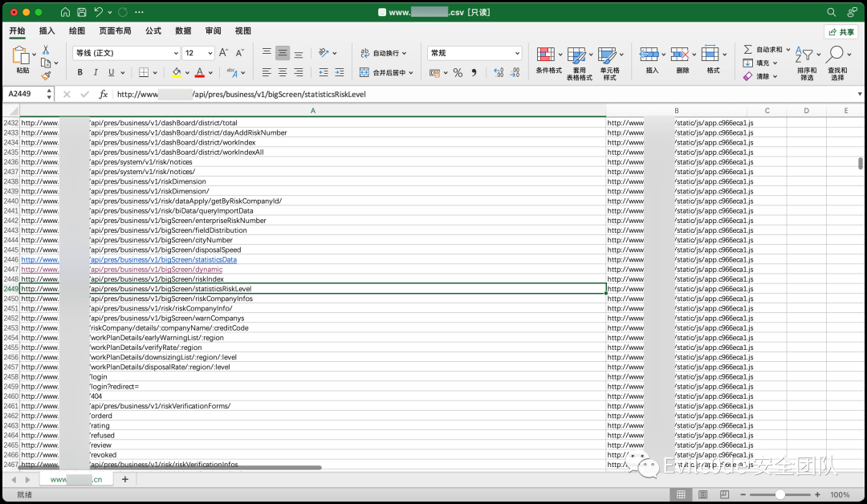Click the cut scissors icon
This screenshot has height=504, width=867.
pyautogui.click(x=46, y=50)
